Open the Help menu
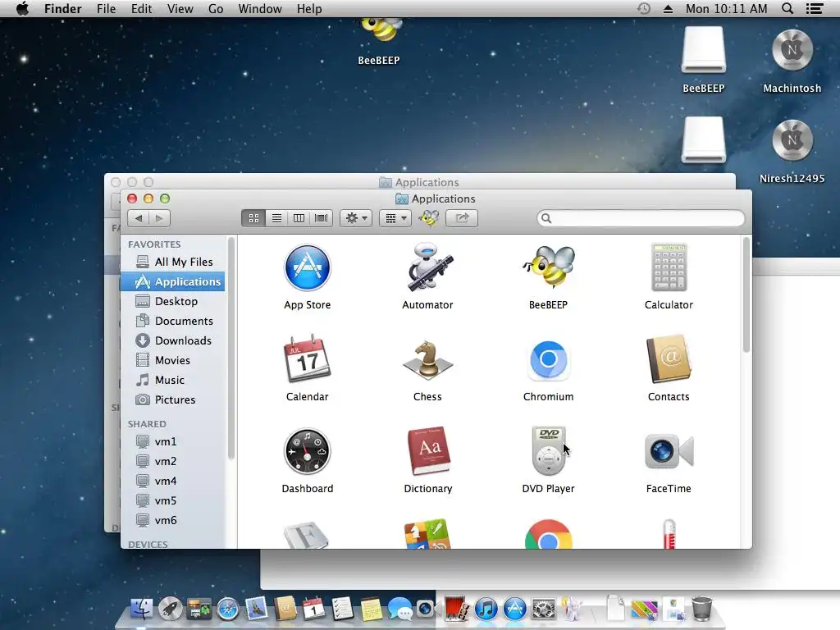 [x=309, y=8]
